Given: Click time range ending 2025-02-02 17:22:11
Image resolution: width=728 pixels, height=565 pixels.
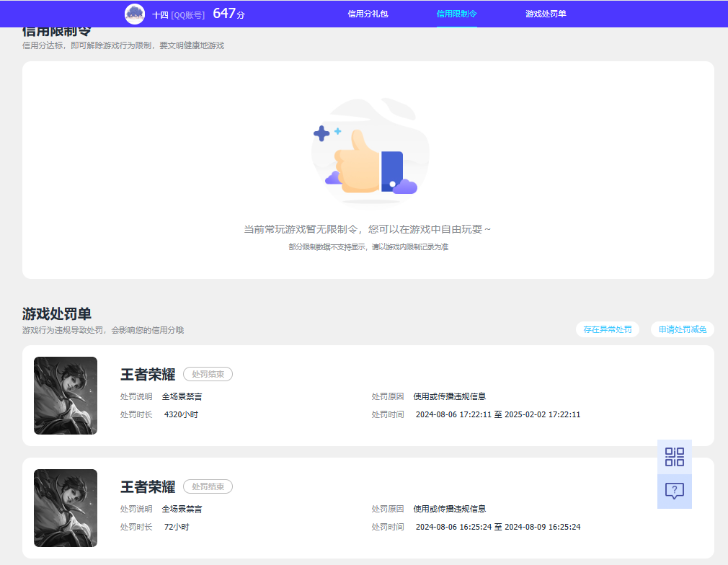Looking at the screenshot, I should (498, 414).
